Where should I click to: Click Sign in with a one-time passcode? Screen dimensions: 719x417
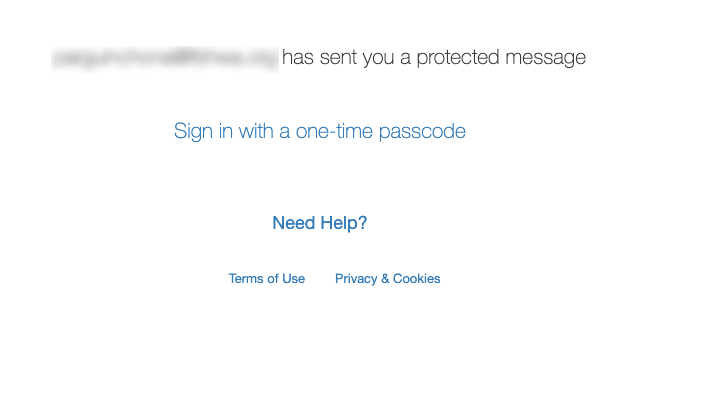pyautogui.click(x=320, y=131)
